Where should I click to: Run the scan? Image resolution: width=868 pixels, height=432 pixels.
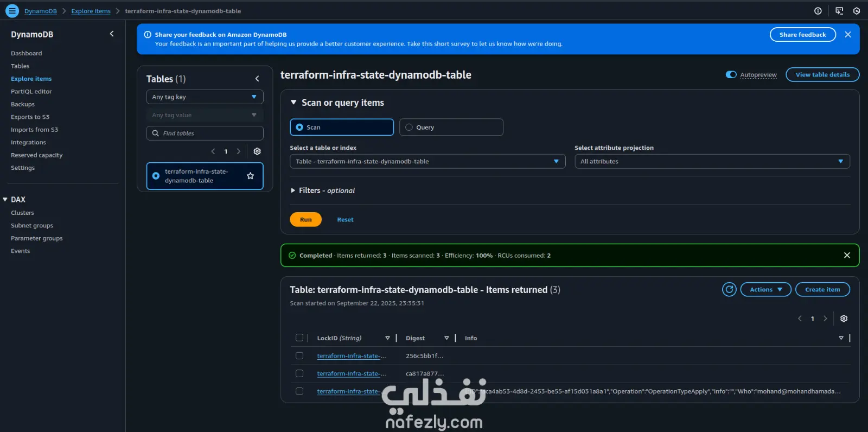[x=306, y=219]
